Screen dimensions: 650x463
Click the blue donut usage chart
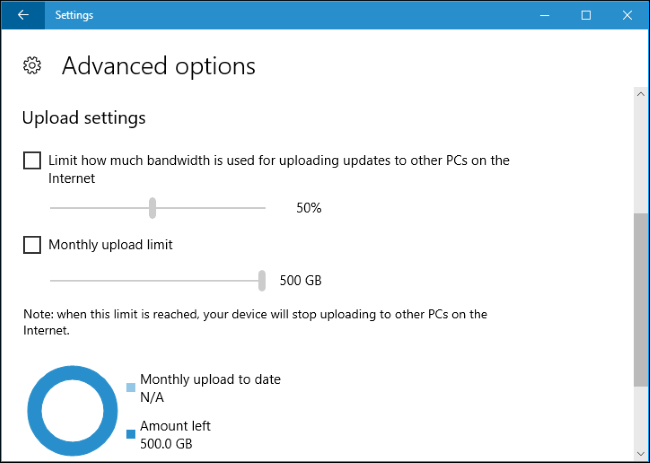[x=67, y=411]
